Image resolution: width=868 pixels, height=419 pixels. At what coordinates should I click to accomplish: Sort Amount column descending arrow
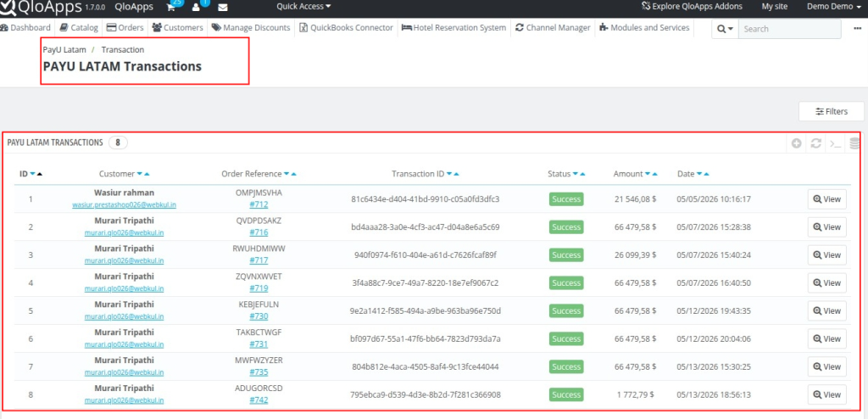[648, 174]
